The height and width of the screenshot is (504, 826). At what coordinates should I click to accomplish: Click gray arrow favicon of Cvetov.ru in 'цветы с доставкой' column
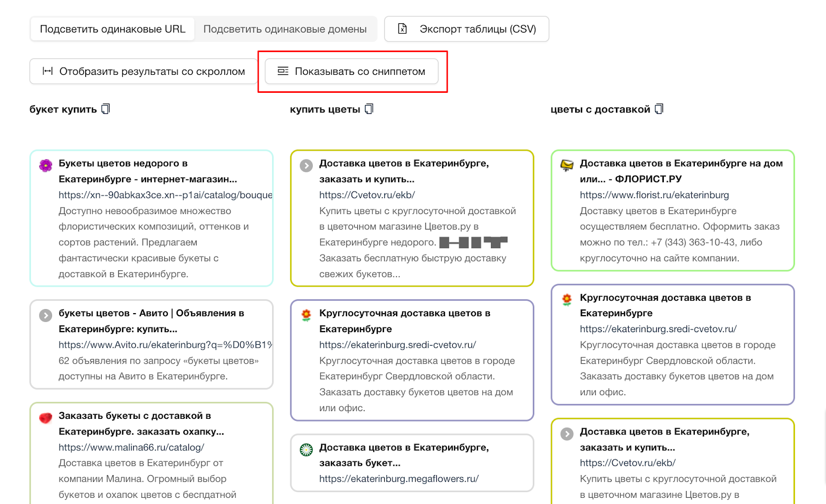point(567,434)
